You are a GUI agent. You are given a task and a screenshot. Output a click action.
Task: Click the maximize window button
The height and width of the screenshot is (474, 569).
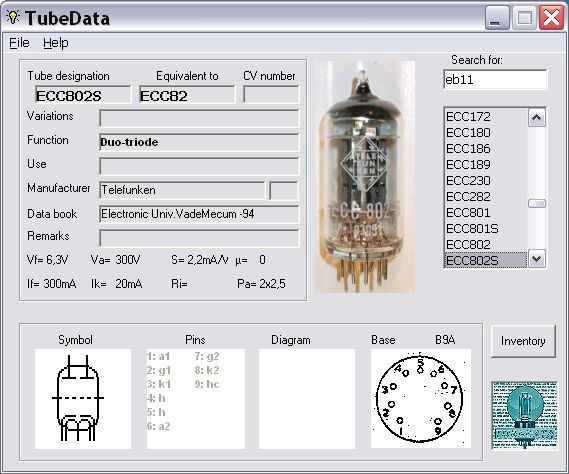click(x=524, y=18)
